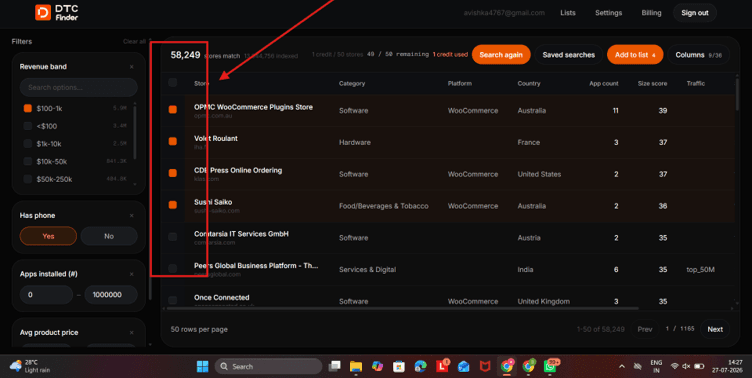
Task: Sort by the Category column header
Action: (x=352, y=83)
